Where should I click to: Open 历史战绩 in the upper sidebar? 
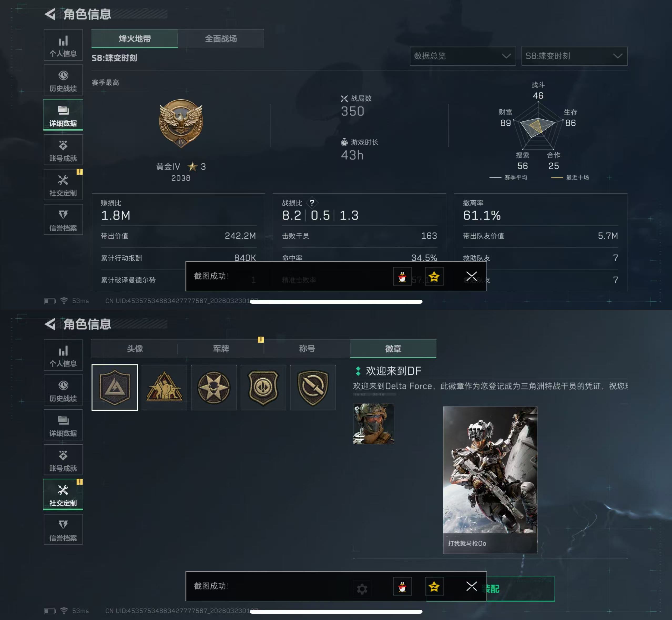(x=63, y=80)
